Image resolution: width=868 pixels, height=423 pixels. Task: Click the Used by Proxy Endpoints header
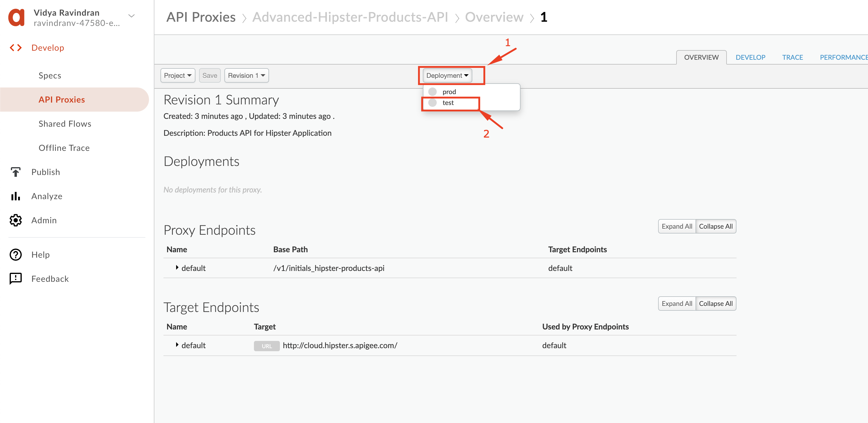tap(585, 327)
